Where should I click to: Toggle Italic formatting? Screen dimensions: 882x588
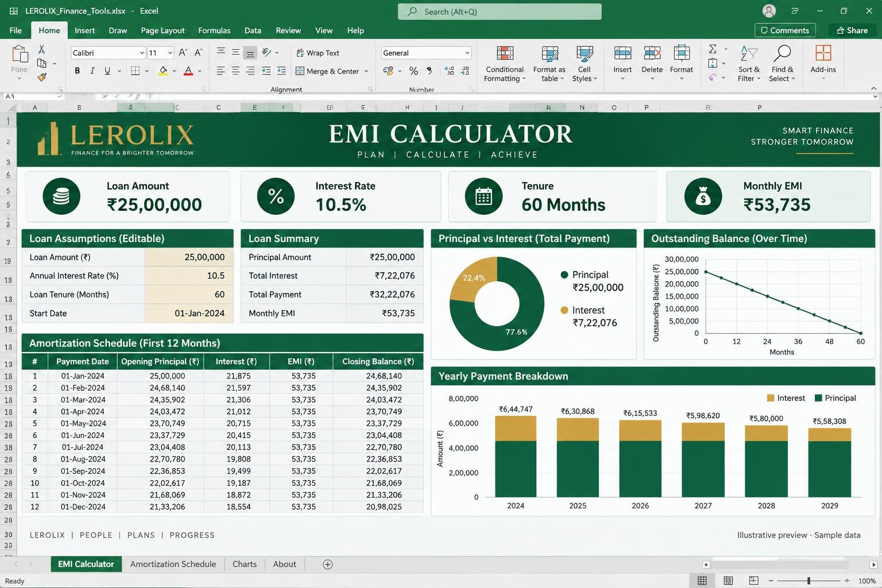click(92, 71)
